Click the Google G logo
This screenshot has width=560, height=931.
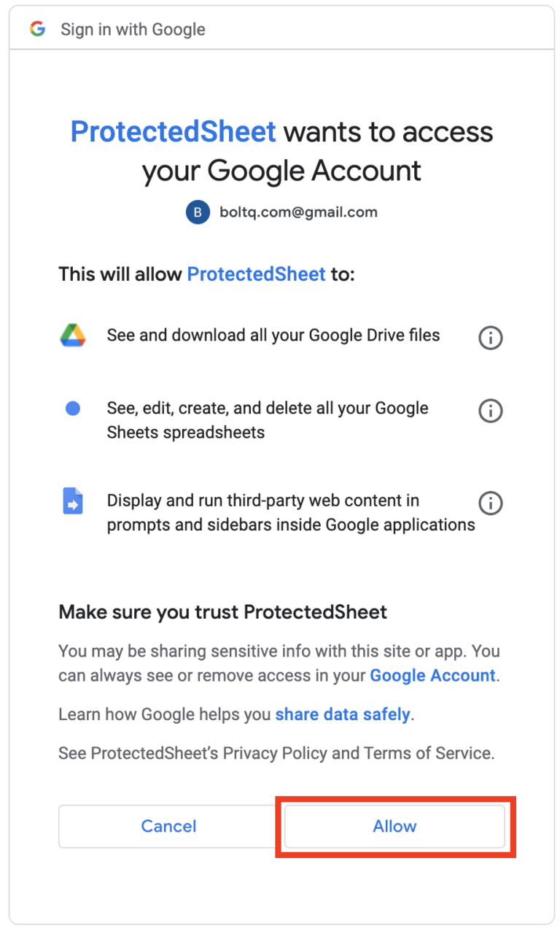(36, 28)
